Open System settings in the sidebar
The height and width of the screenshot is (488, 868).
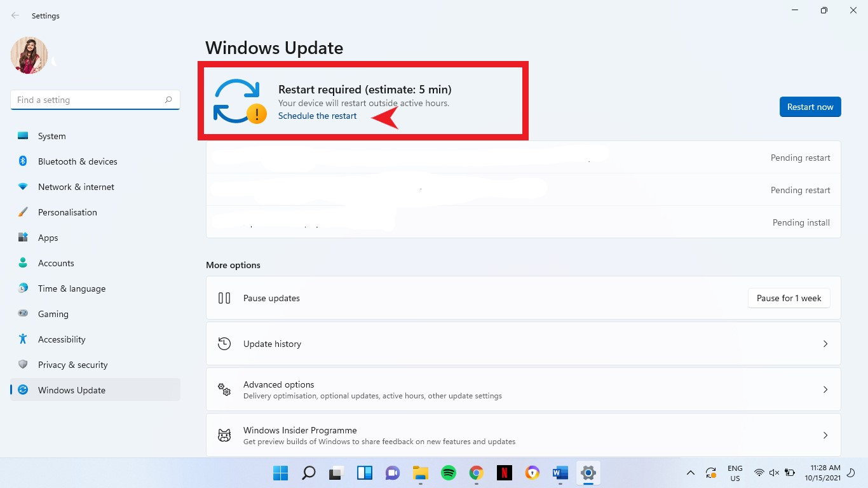coord(51,136)
